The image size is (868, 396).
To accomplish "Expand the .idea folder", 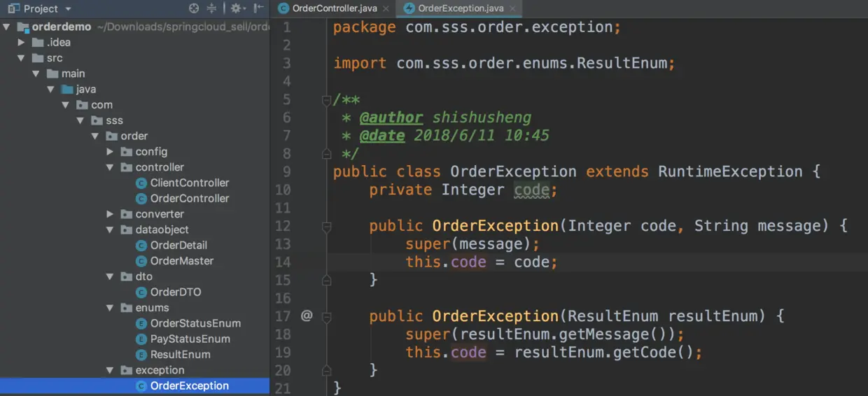I will 22,42.
